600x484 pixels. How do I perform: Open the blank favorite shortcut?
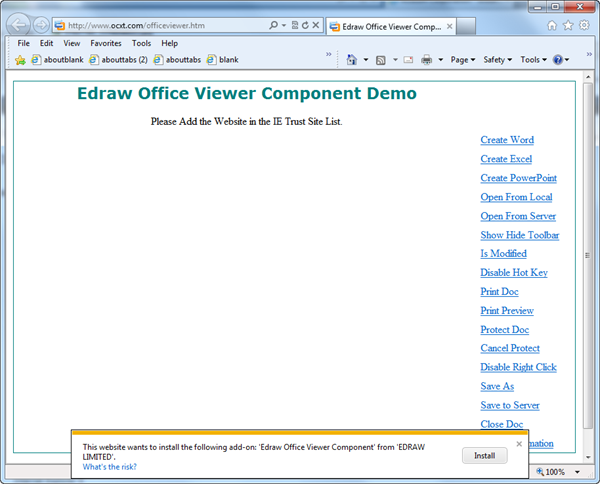(x=223, y=60)
